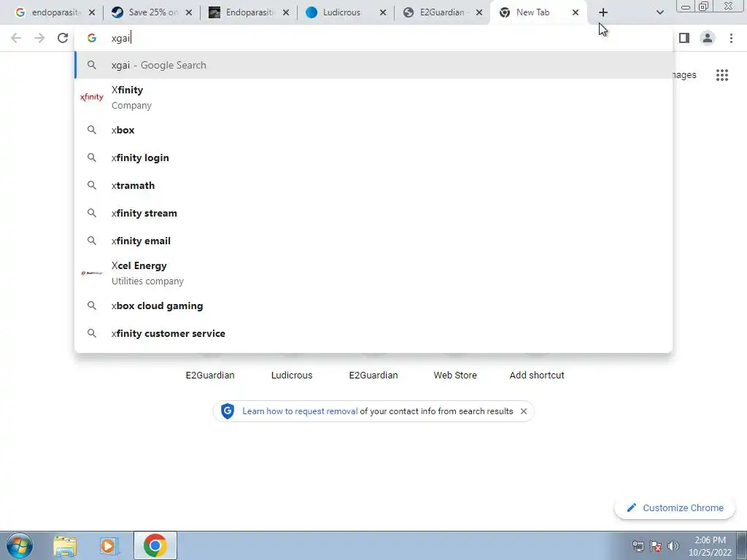747x560 pixels.
Task: Dismiss the contact info removal notice
Action: [524, 411]
